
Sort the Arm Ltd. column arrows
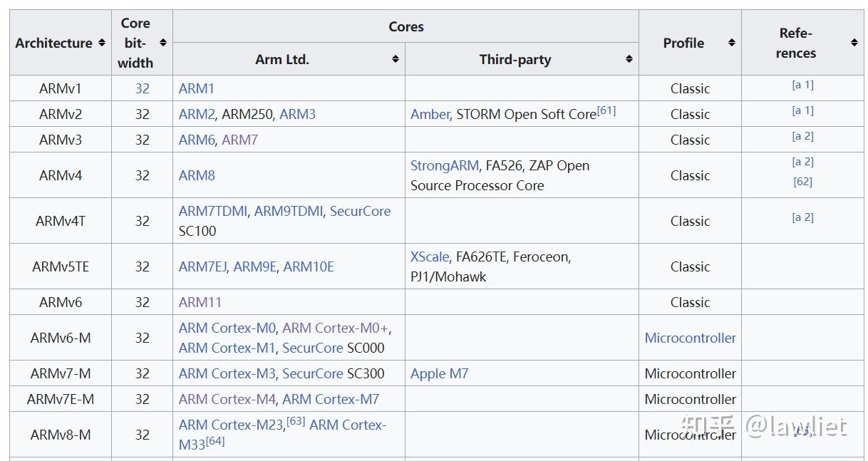396,59
